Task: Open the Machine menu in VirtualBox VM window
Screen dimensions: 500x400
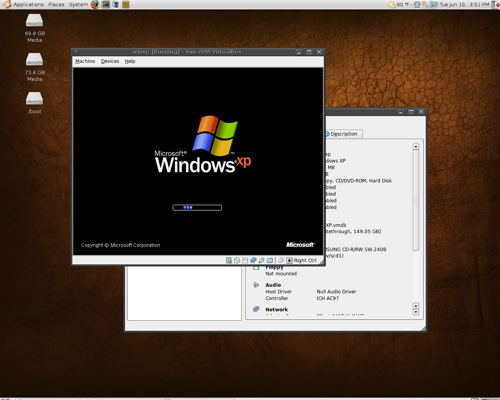Action: tap(85, 61)
